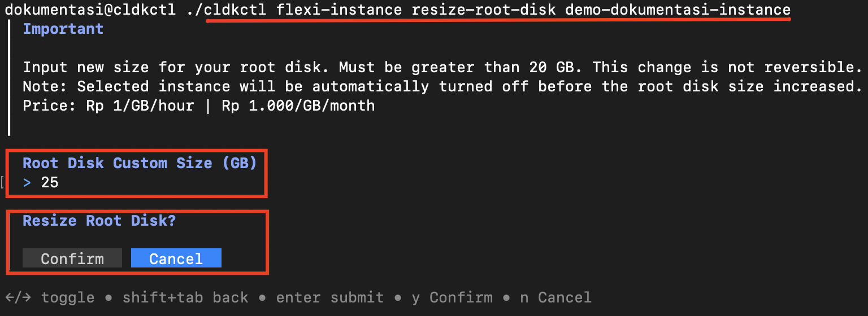Viewport: 868px width, 316px height.
Task: Click the n Cancel shortcut hint
Action: tap(555, 297)
